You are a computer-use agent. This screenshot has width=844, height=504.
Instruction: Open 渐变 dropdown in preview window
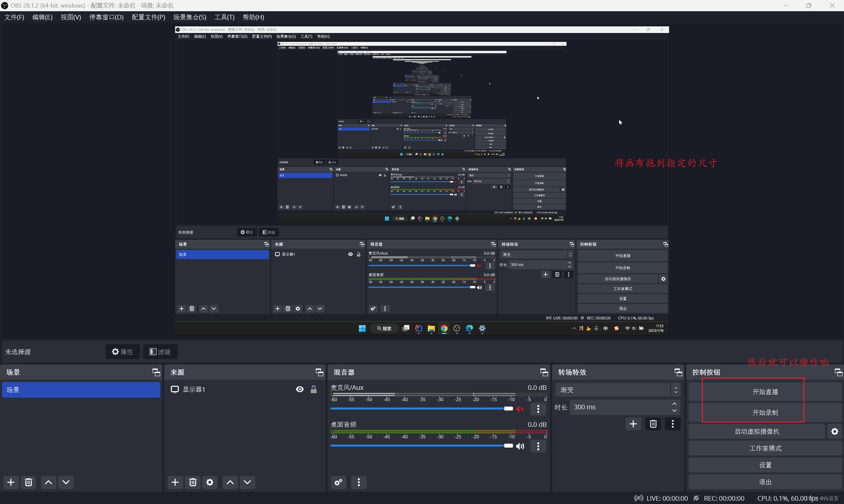pos(536,254)
